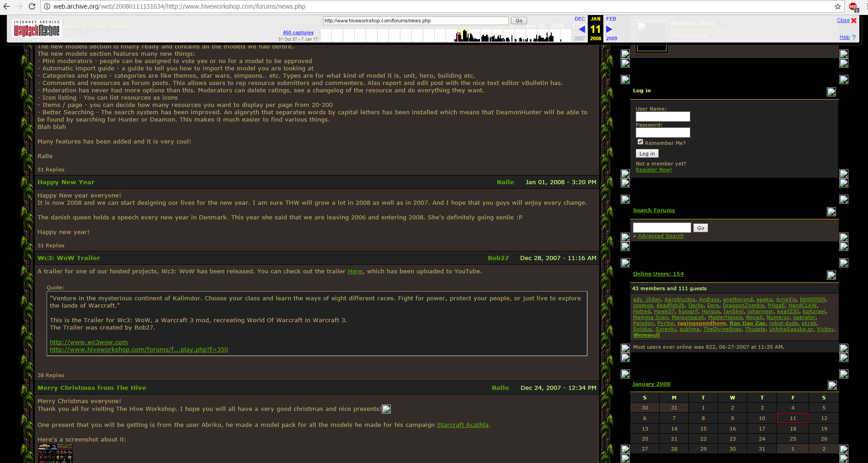
Task: Click the Help link in Wayback toolbar
Action: coord(845,37)
